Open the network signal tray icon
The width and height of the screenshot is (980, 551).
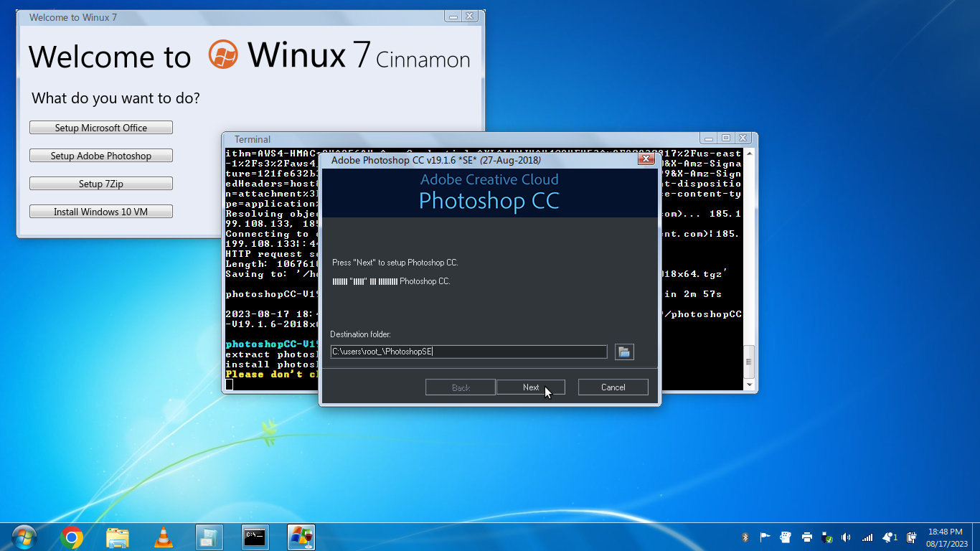coord(867,537)
